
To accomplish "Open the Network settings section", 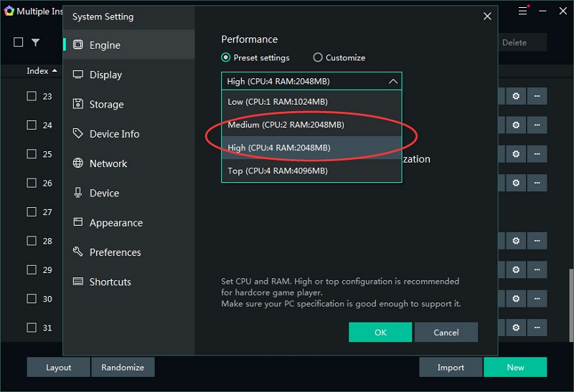I will click(x=129, y=163).
